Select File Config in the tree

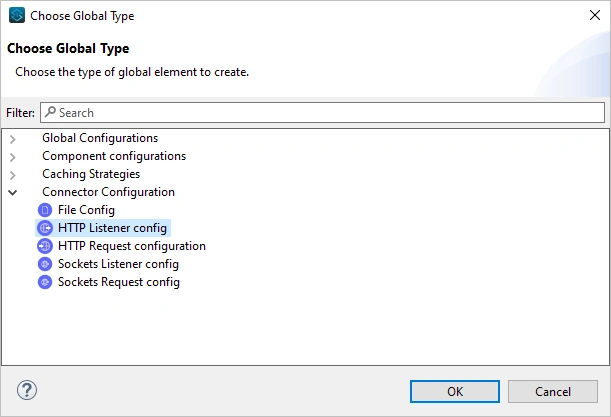tap(86, 210)
